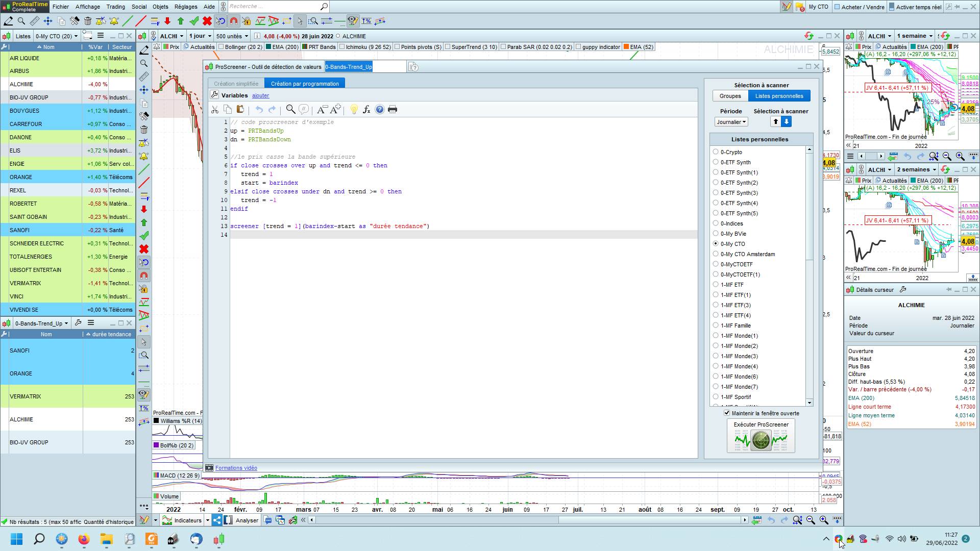The width and height of the screenshot is (980, 551).
Task: Click the magnifier search icon in editor
Action: (290, 109)
